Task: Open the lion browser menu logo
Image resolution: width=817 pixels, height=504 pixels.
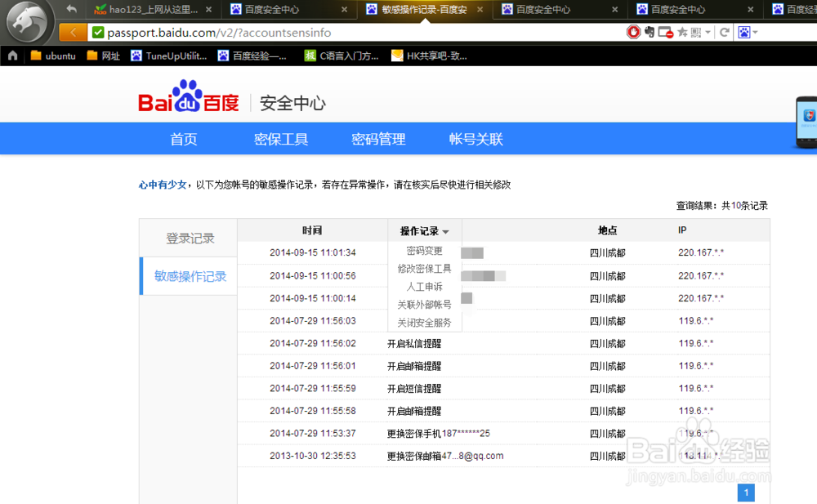Action: [27, 22]
